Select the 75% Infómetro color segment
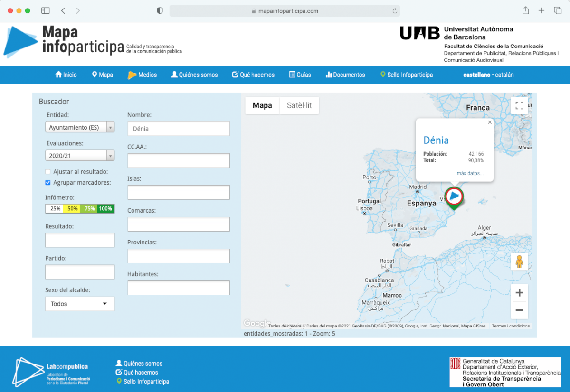Screen dimensions: 570x392 click(89, 209)
